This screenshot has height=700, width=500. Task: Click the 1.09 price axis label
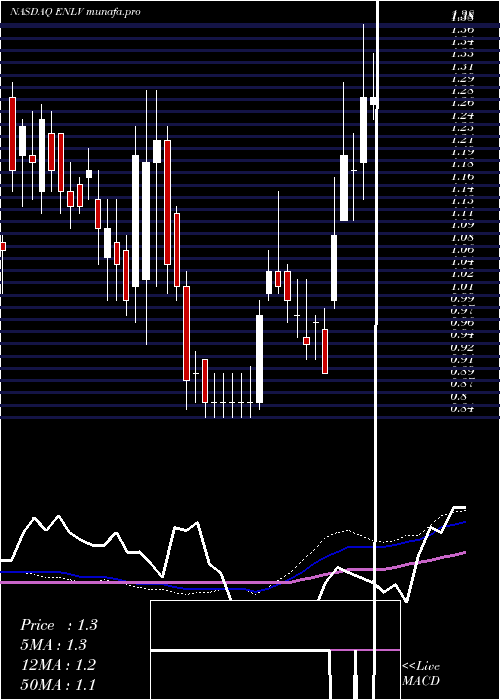(x=462, y=225)
